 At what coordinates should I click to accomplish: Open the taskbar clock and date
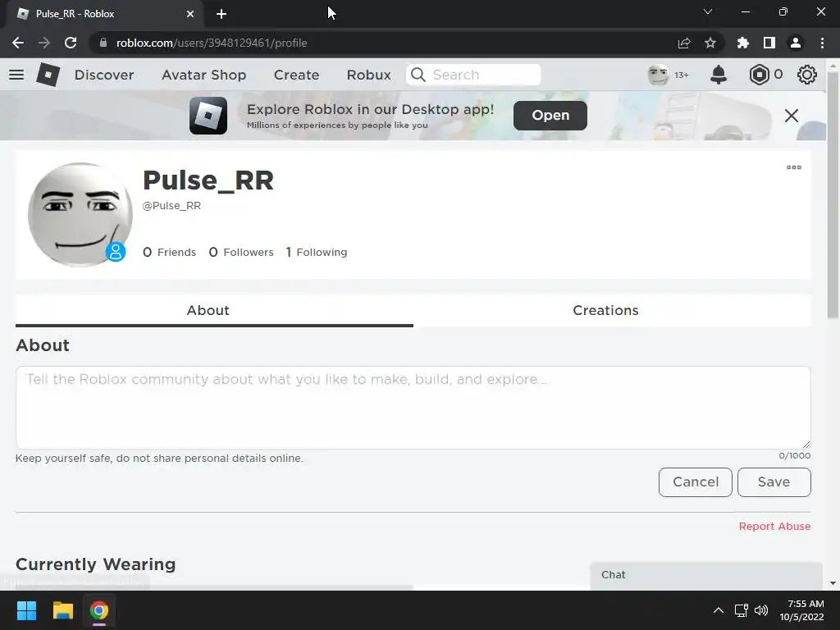[x=801, y=610]
